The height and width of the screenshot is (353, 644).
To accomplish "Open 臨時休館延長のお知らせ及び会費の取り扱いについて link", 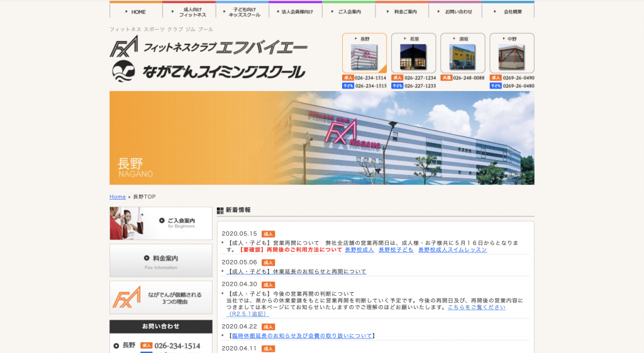I will click(x=302, y=336).
